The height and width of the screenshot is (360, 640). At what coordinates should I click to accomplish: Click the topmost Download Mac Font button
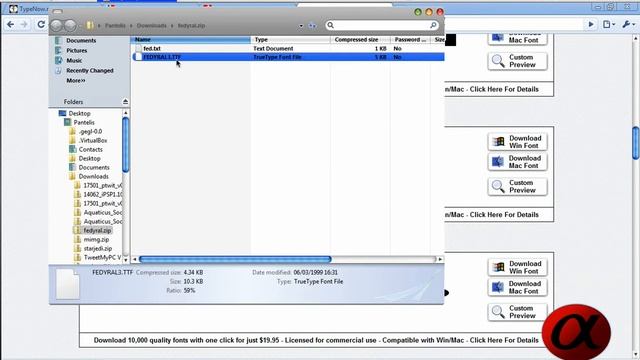pyautogui.click(x=517, y=38)
